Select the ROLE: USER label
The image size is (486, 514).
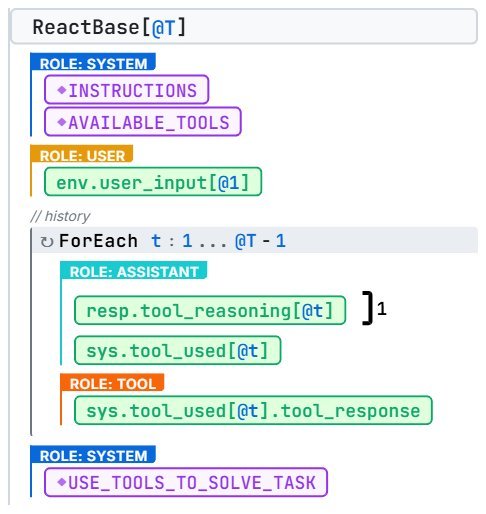click(82, 154)
